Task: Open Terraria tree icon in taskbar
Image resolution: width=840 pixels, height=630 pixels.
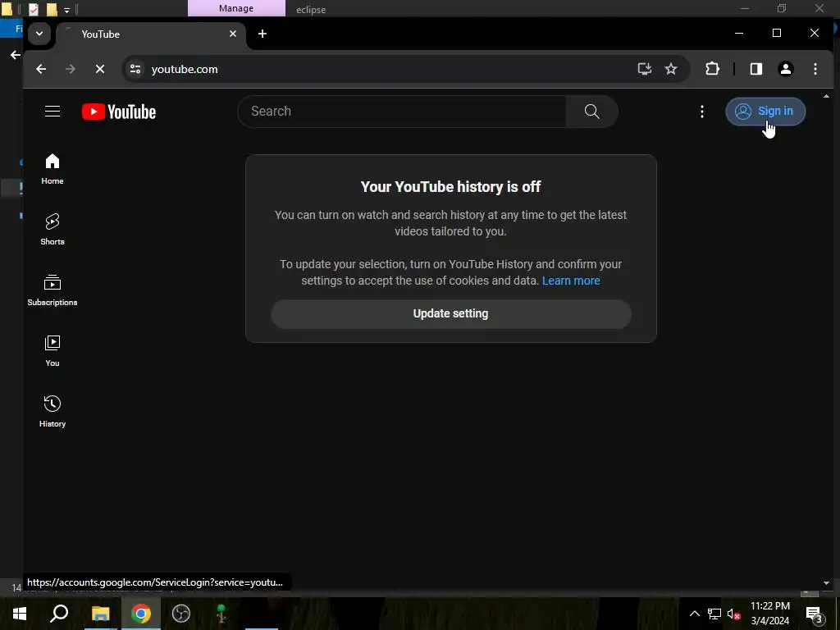Action: 221,614
